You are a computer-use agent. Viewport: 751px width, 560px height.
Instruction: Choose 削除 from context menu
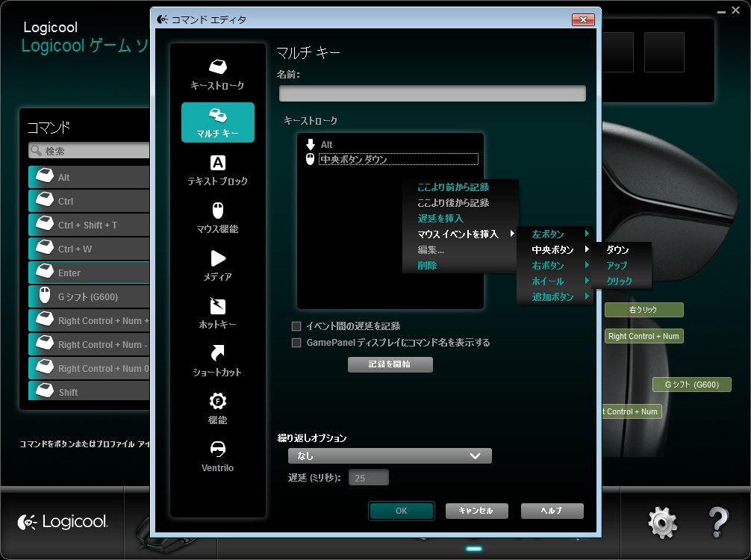click(x=427, y=265)
